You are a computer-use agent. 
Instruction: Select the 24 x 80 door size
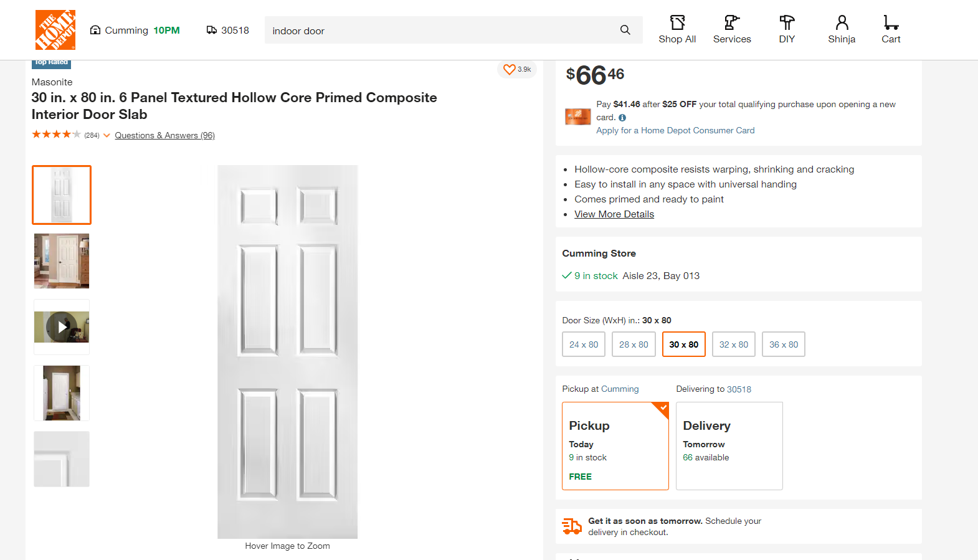[x=584, y=344]
